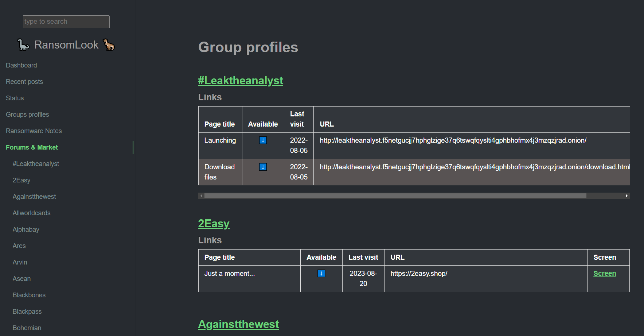Click 'Last visit' header in 2Easy table
The image size is (644, 336).
[363, 258]
